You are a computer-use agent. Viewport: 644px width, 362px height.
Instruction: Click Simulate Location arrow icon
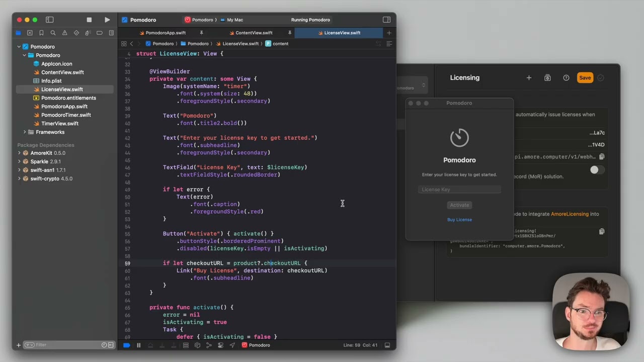click(232, 345)
